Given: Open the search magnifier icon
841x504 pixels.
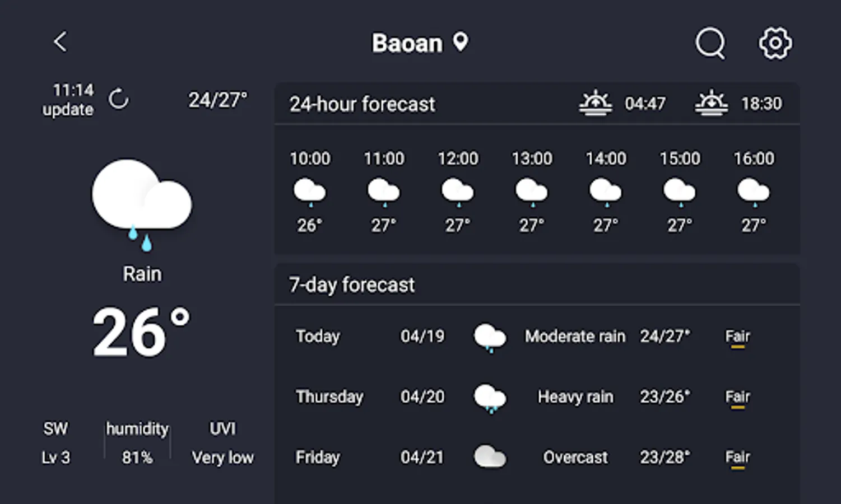Looking at the screenshot, I should (710, 43).
